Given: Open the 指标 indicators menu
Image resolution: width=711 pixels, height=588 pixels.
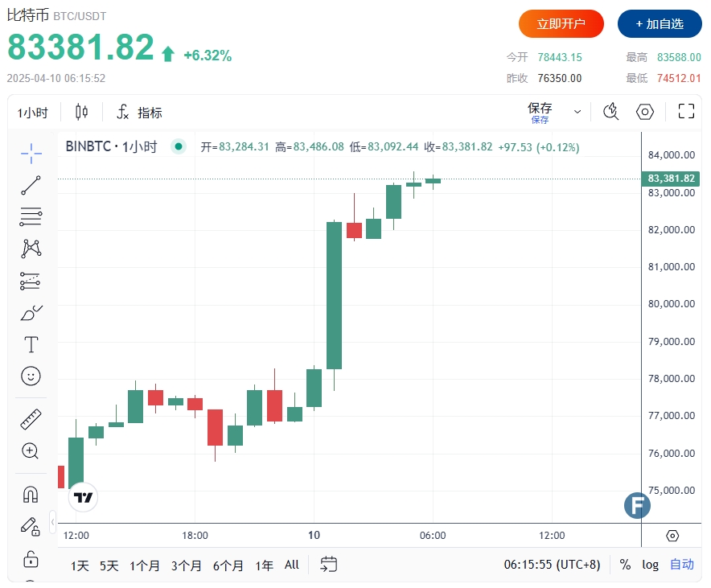Looking at the screenshot, I should point(139,112).
